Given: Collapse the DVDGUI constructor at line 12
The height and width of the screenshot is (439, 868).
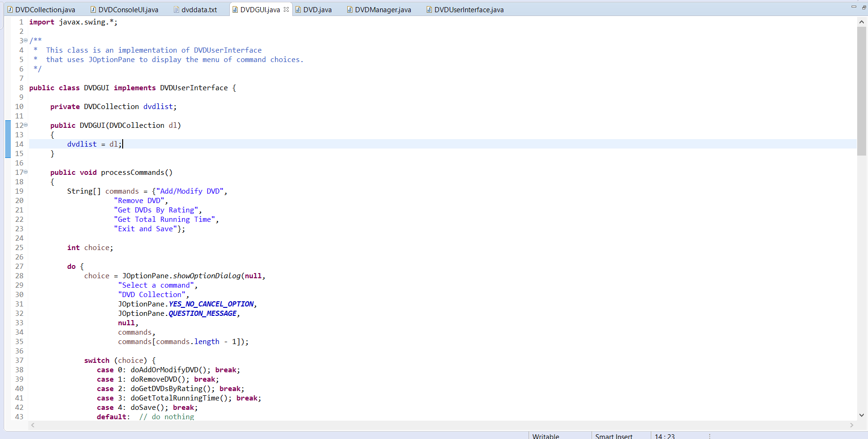Looking at the screenshot, I should [25, 125].
